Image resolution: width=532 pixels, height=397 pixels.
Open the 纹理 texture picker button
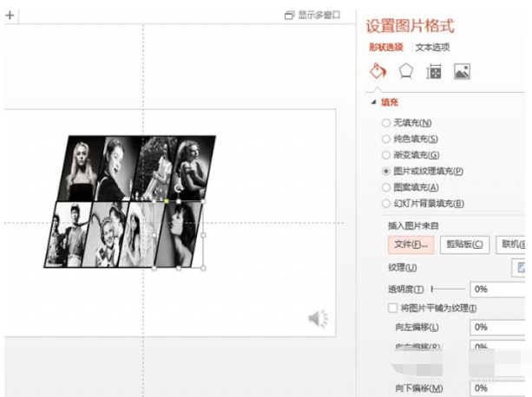tap(519, 268)
